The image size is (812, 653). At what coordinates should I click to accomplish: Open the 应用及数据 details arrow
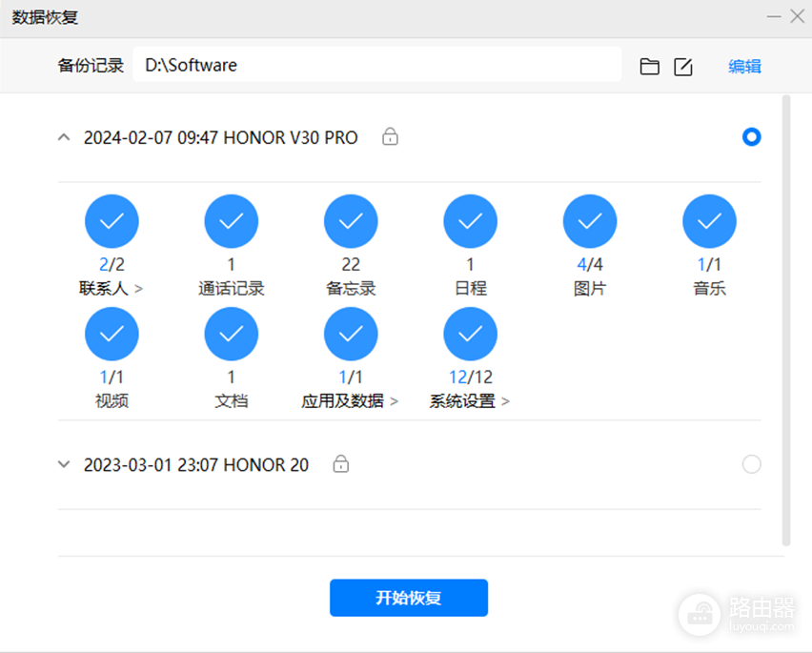(395, 401)
